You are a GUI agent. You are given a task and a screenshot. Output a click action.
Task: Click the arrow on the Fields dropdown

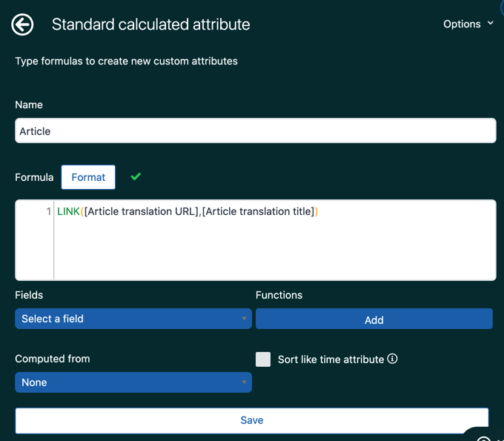244,319
